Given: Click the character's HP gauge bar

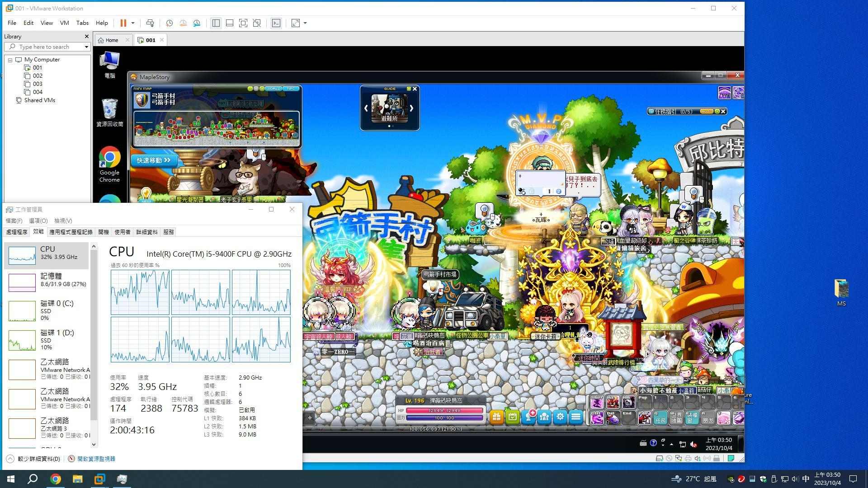Looking at the screenshot, I should pos(445,411).
